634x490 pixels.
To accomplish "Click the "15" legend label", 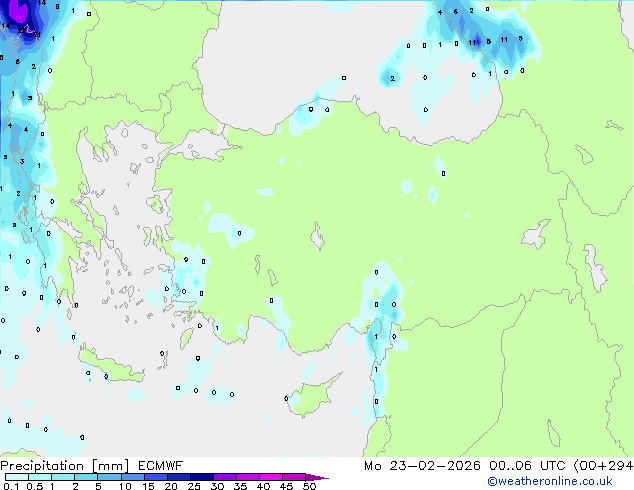I will (x=148, y=486).
